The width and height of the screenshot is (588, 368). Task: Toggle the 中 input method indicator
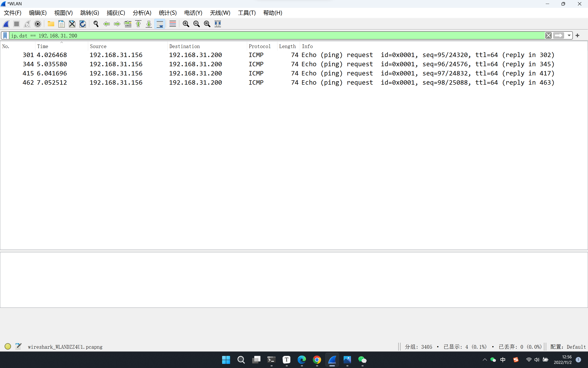coord(503,360)
